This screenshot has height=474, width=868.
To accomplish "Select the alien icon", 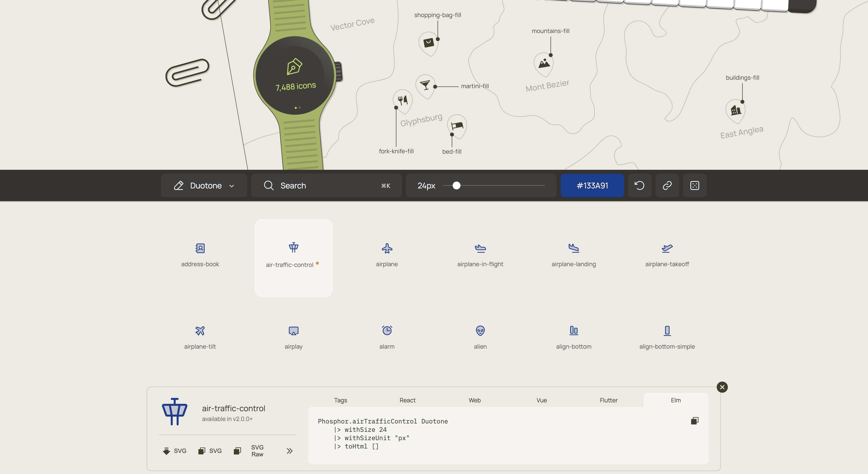I will point(480,330).
